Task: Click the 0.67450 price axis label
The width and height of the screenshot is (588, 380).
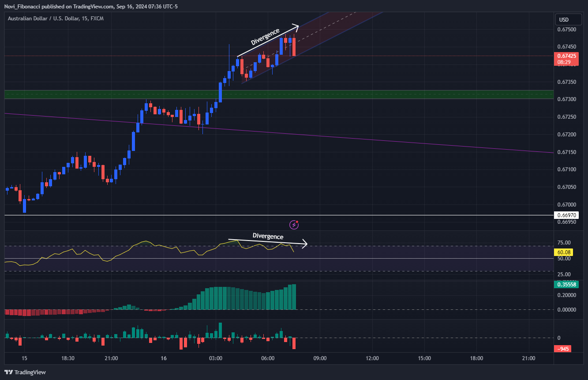Action: [x=566, y=47]
